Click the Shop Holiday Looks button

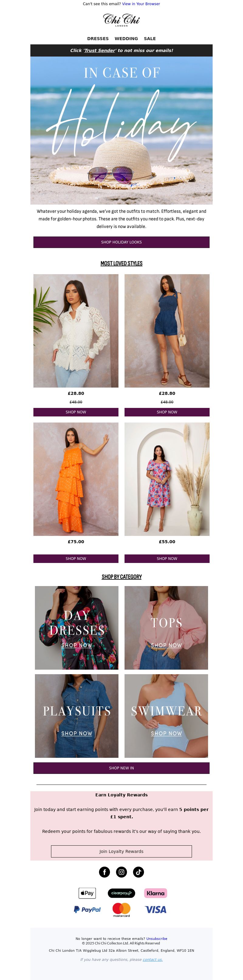(121, 242)
